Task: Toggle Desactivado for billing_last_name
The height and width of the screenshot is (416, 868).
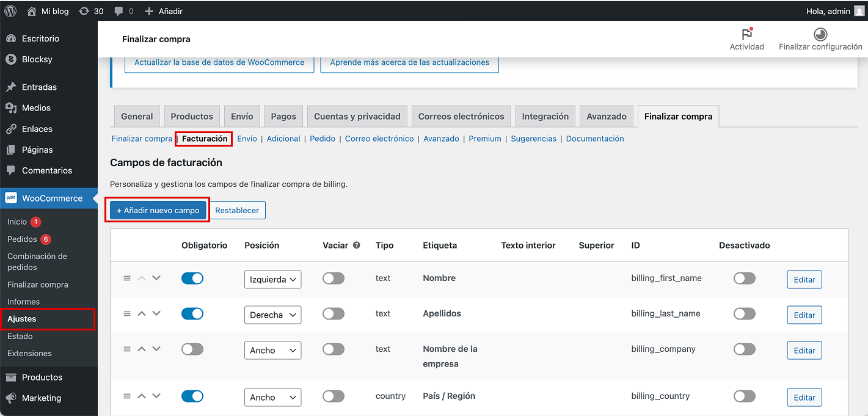Action: 745,313
